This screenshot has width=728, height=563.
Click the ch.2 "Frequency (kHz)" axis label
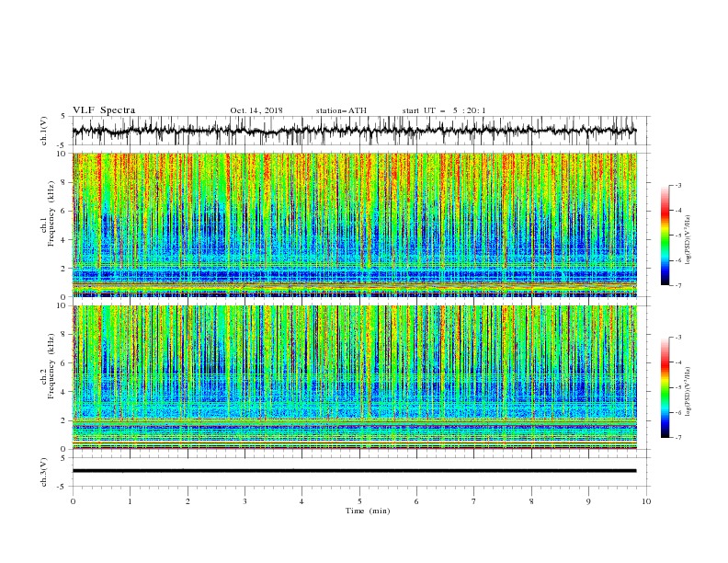pos(51,365)
